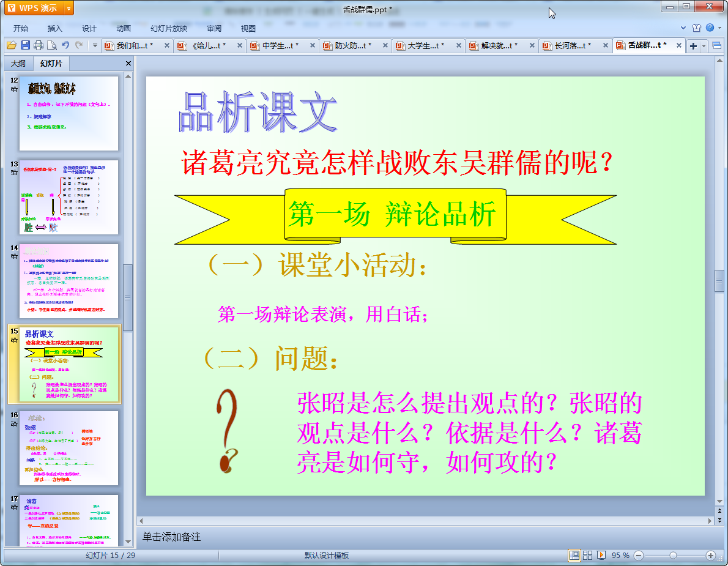The height and width of the screenshot is (566, 728).
Task: Save the presentation with the floppy disk icon
Action: tap(25, 45)
